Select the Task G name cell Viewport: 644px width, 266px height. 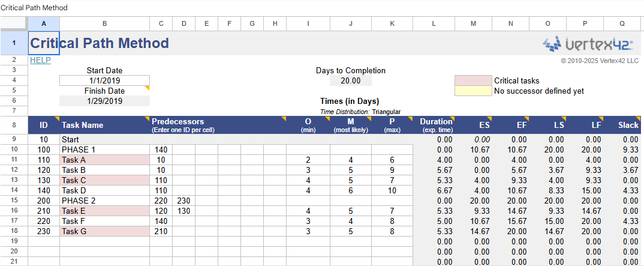tap(104, 231)
